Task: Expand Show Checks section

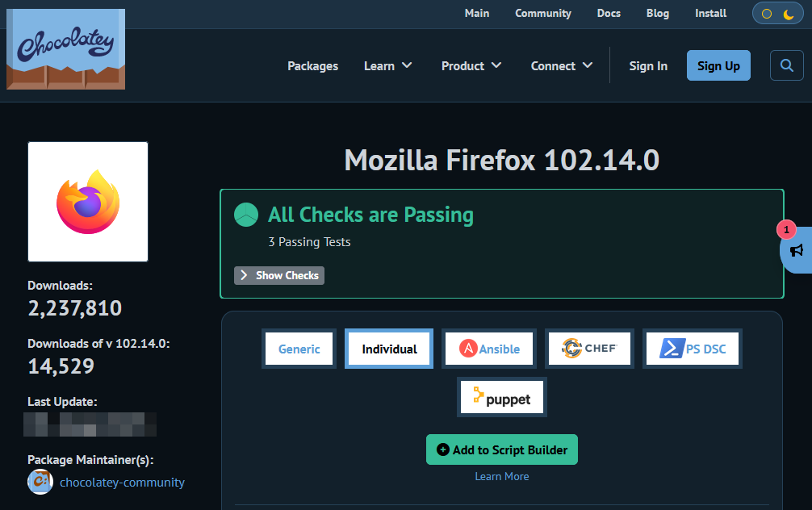Action: pos(279,275)
